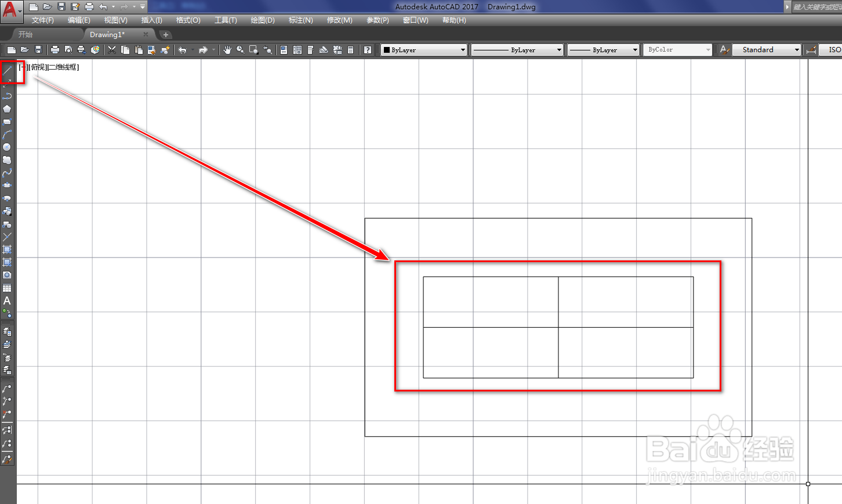Click the Paste clipboard icon
The height and width of the screenshot is (504, 842).
point(139,50)
